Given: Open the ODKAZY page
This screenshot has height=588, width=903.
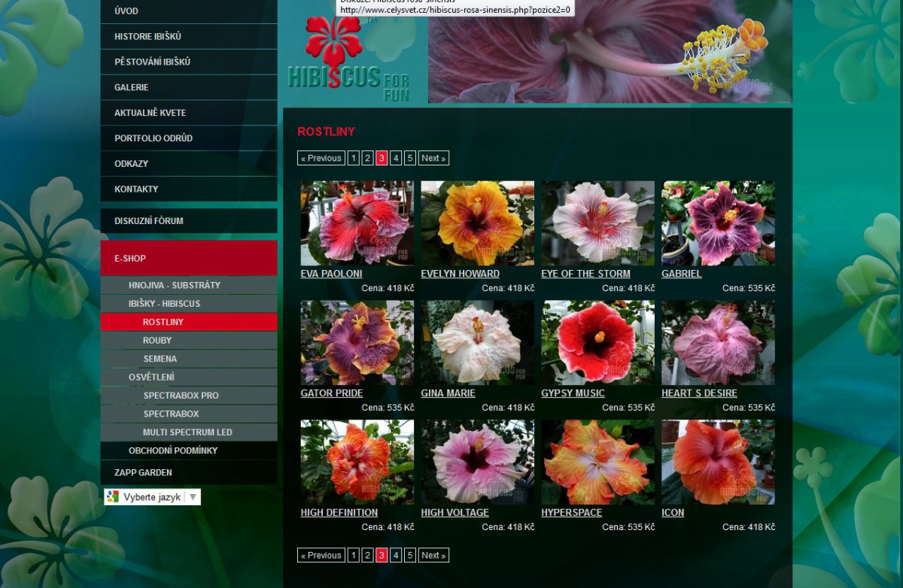Looking at the screenshot, I should click(189, 163).
